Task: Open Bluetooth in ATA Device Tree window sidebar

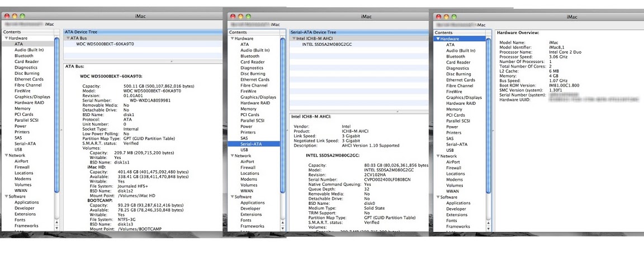Action: (24, 56)
